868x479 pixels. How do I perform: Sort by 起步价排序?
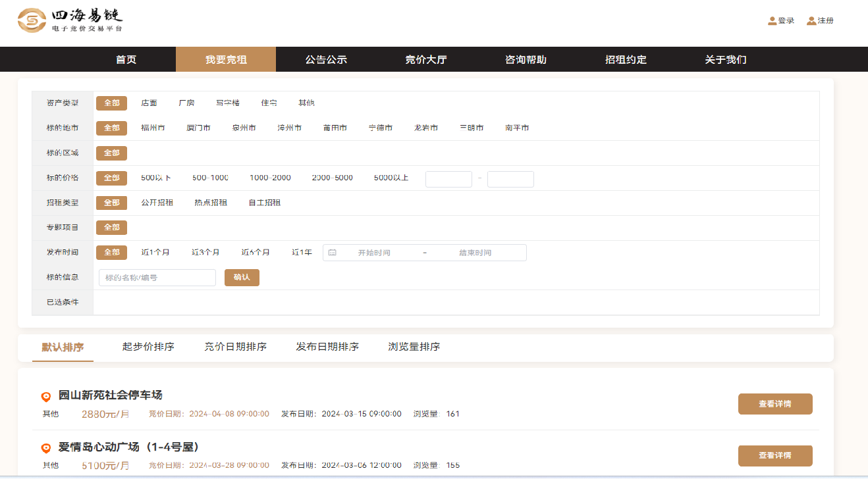click(x=148, y=347)
